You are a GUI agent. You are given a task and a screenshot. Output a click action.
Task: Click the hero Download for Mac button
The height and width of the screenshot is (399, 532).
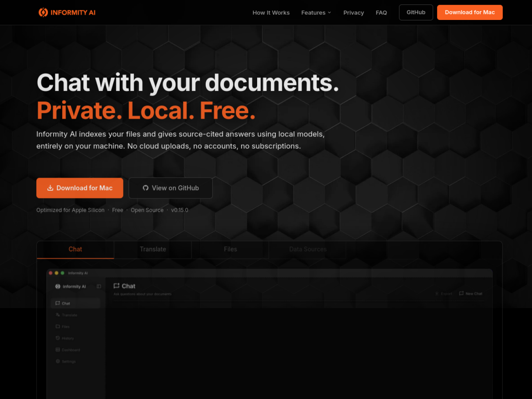coord(80,188)
